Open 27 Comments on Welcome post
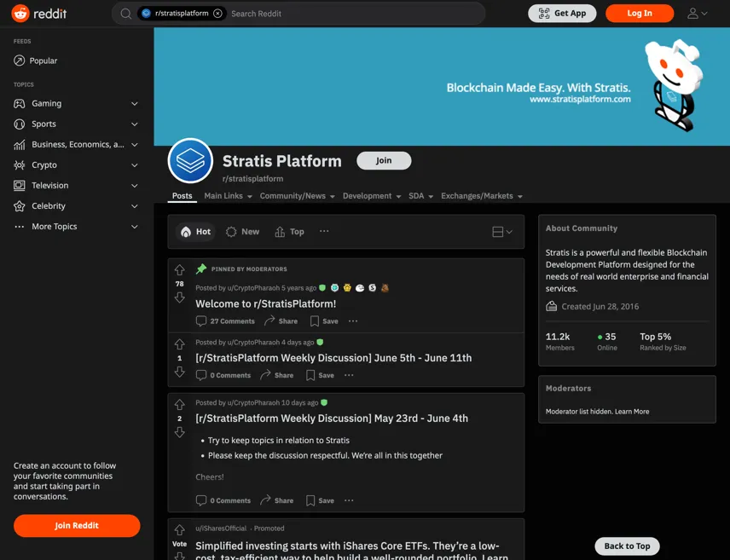Viewport: 730px width, 560px height. pos(225,321)
